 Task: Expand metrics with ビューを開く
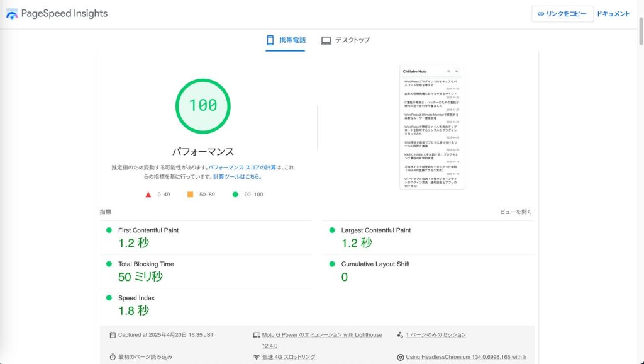[x=516, y=212]
